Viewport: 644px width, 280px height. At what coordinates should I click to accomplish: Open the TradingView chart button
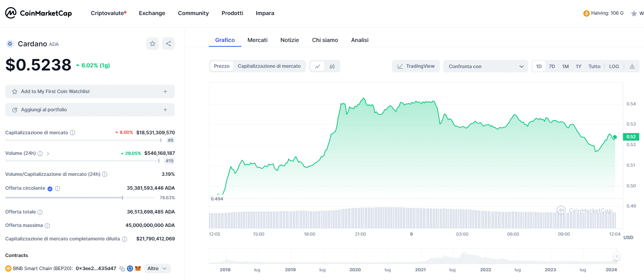[x=416, y=66]
